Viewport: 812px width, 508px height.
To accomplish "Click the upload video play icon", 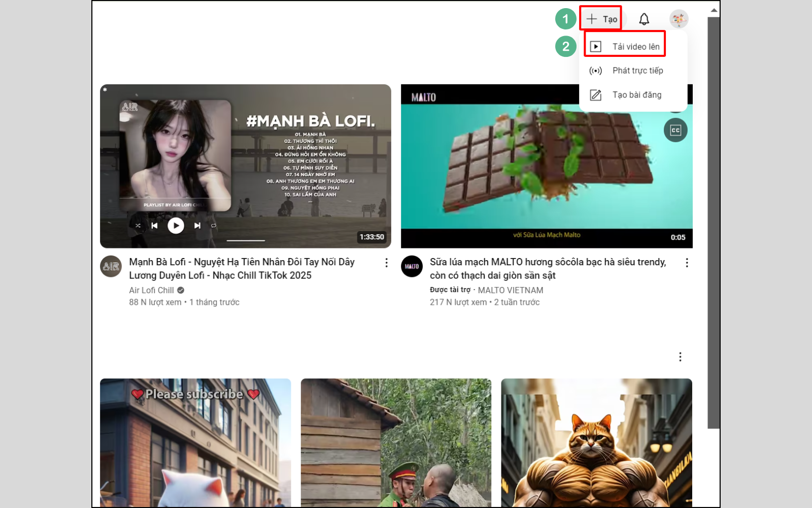I will (596, 47).
